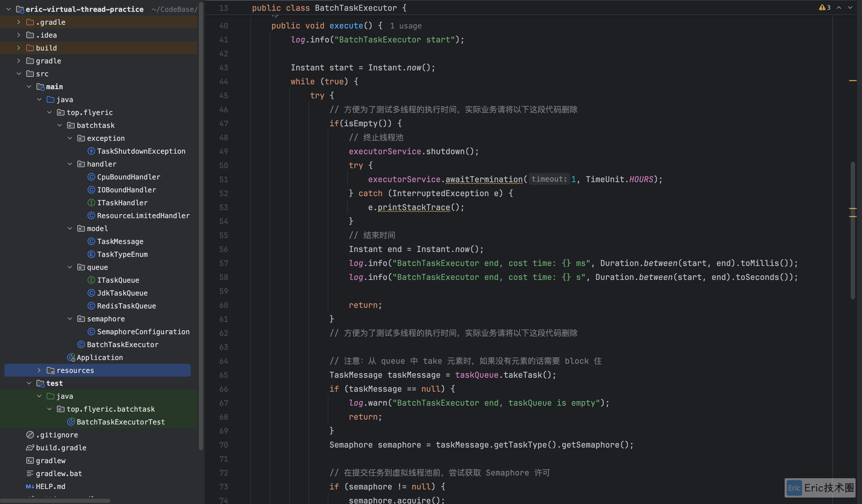
Task: Select the java folder under test
Action: point(65,396)
